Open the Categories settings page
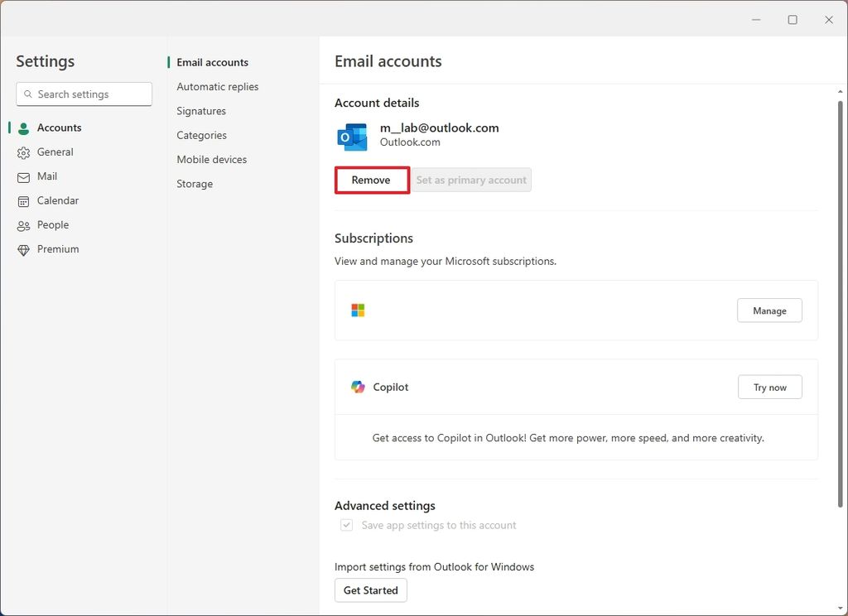Screen dimensions: 848x616 pyautogui.click(x=201, y=135)
